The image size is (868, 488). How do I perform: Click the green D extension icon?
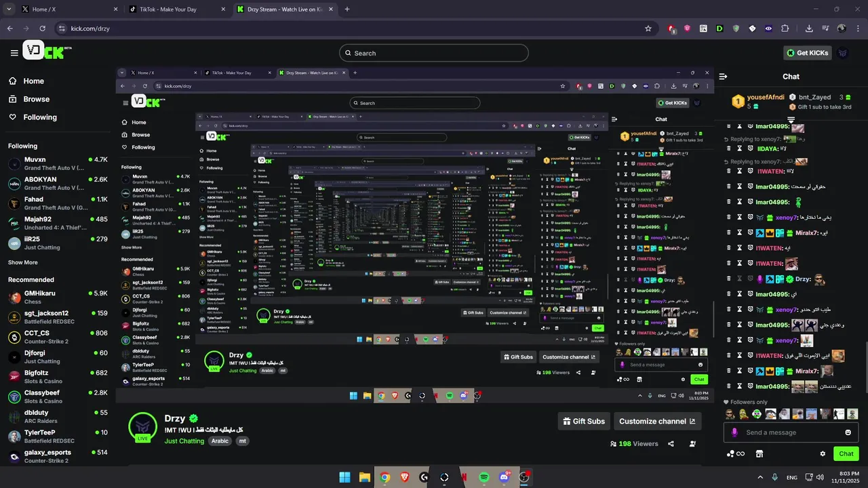coord(719,28)
